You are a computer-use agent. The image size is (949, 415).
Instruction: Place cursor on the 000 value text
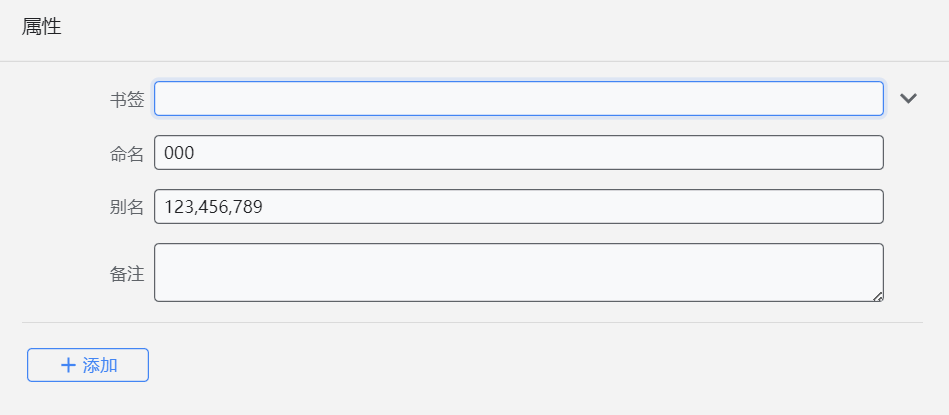tap(179, 153)
